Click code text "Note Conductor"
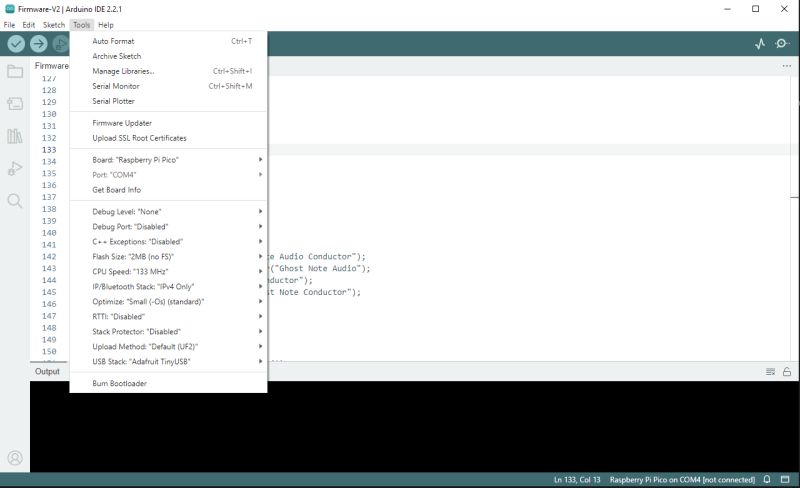Screen dimensions: 800x488 [312, 292]
